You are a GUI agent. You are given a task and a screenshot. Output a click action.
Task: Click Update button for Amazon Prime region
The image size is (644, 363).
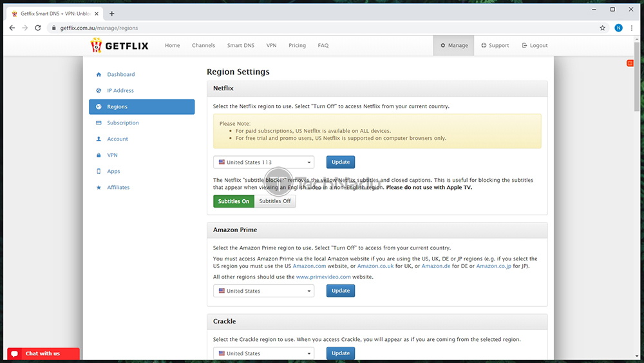tap(341, 291)
